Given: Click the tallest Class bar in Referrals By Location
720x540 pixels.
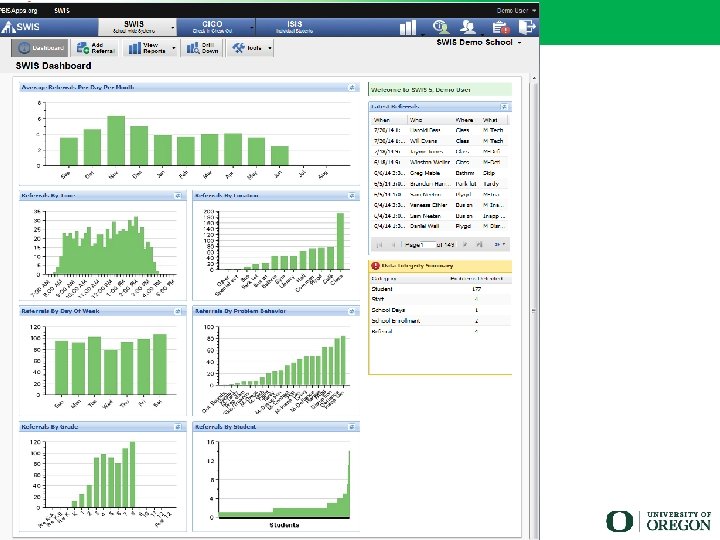Looking at the screenshot, I should click(340, 241).
